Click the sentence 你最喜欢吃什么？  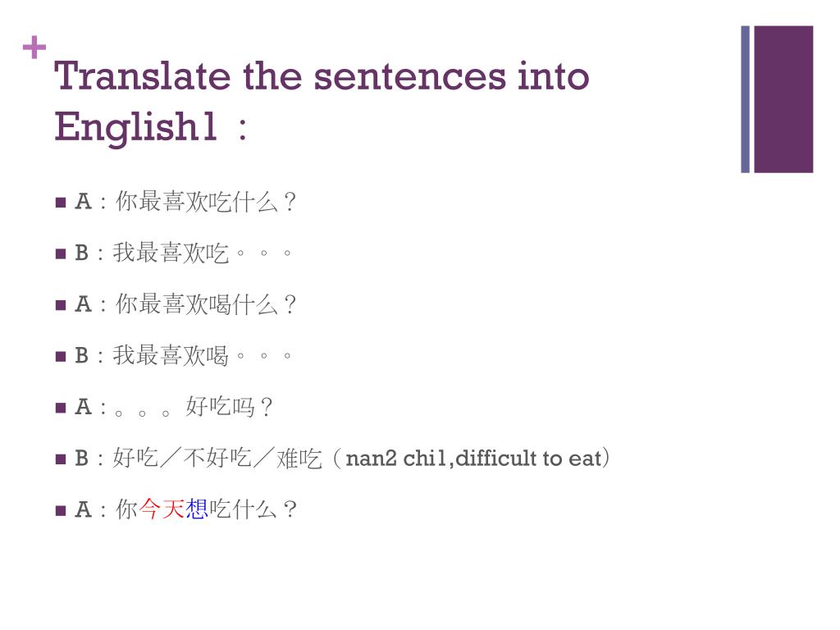click(x=206, y=202)
